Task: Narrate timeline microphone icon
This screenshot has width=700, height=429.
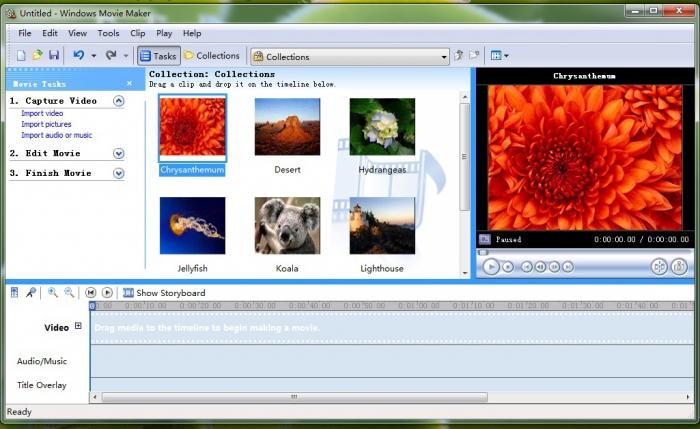Action: point(31,293)
